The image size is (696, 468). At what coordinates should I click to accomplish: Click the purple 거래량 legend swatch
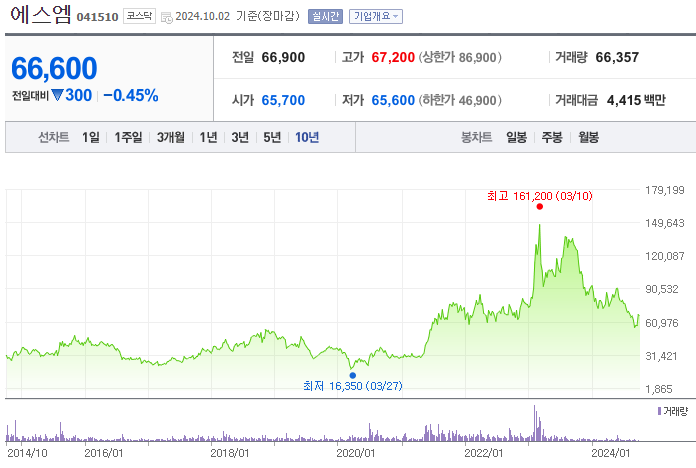660,411
